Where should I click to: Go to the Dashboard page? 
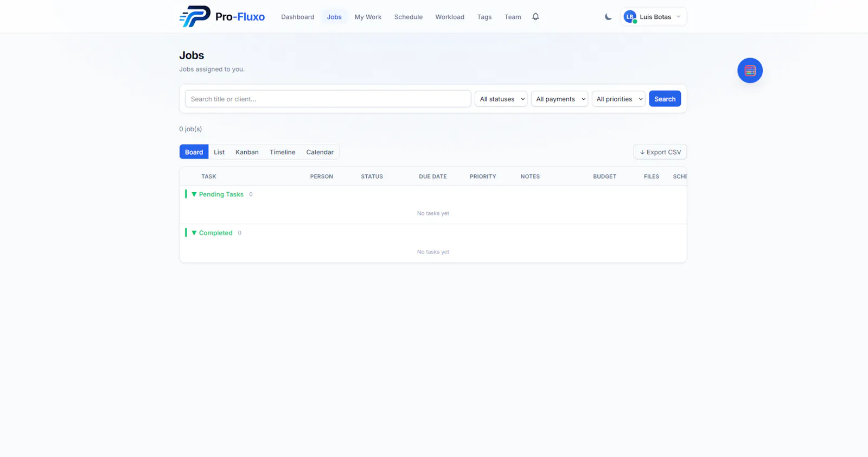tap(297, 17)
